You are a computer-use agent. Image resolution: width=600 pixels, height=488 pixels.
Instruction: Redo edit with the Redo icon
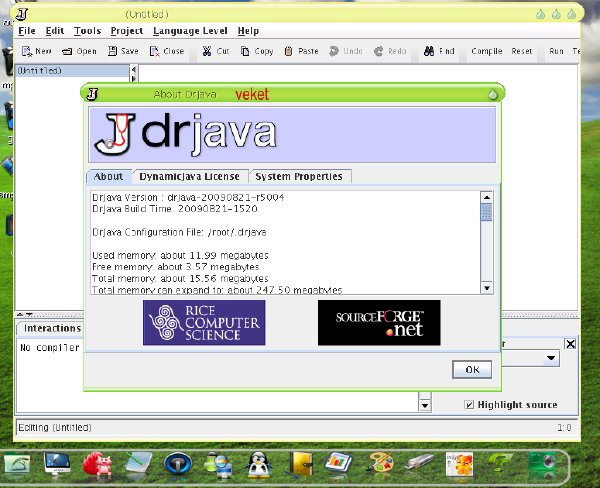[378, 51]
